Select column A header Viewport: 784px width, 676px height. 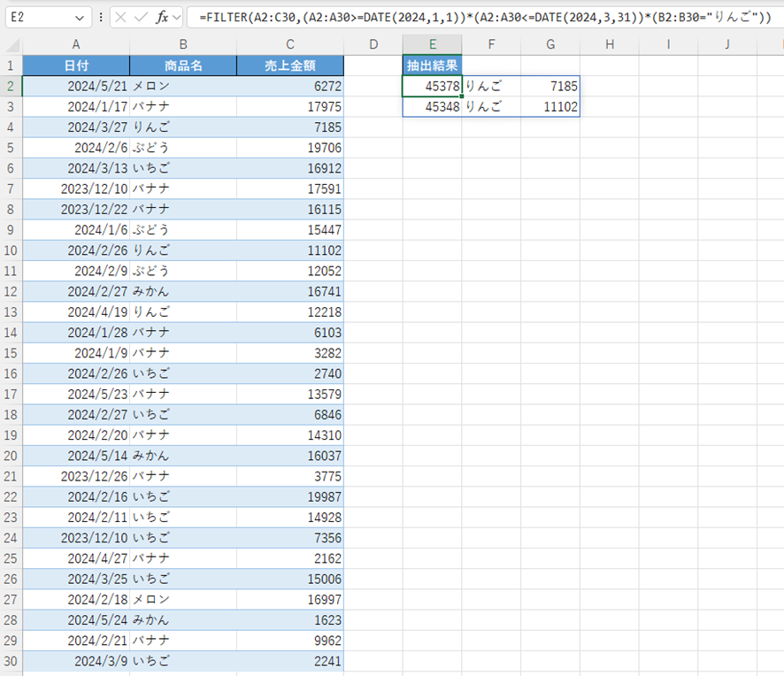76,44
